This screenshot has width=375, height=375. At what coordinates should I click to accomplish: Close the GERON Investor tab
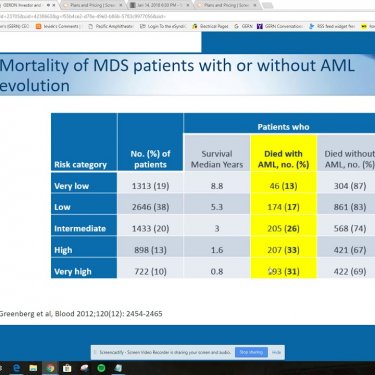click(x=54, y=5)
